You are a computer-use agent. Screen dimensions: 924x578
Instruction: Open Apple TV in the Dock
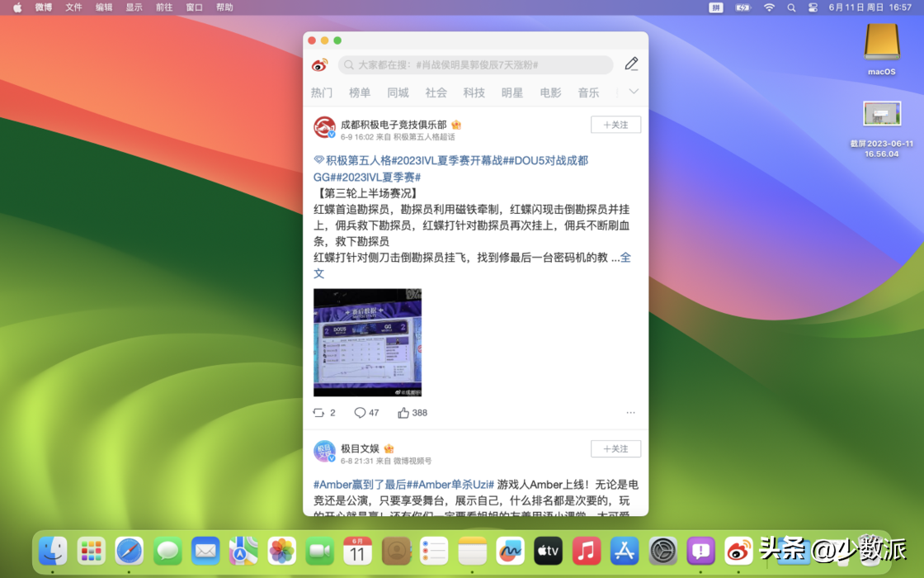548,551
